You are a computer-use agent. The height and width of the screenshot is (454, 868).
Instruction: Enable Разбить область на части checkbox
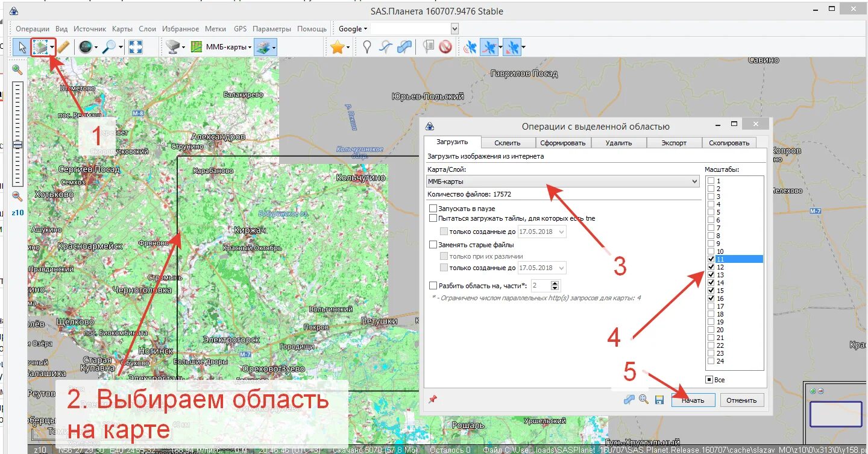point(433,286)
